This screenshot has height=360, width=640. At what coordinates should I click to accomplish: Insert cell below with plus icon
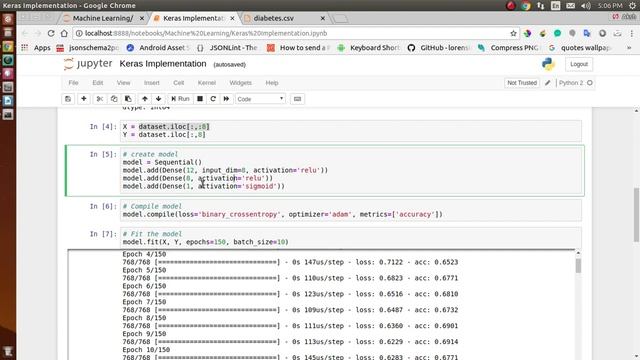click(x=84, y=99)
